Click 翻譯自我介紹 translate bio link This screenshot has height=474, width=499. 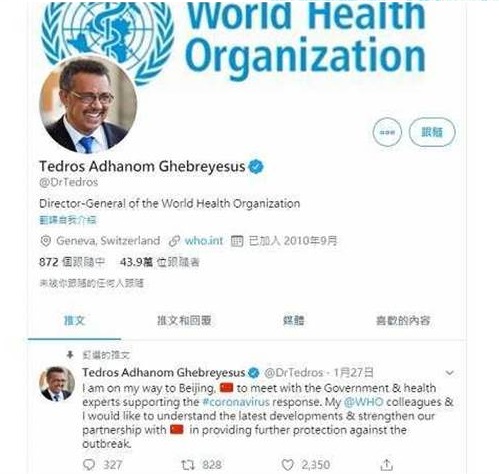(x=68, y=220)
